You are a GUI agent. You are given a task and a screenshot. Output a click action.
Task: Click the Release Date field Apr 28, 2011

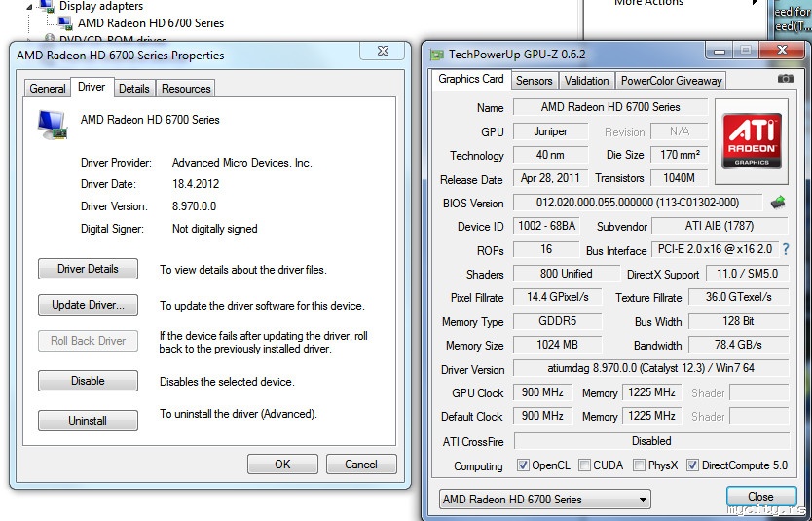pos(550,178)
